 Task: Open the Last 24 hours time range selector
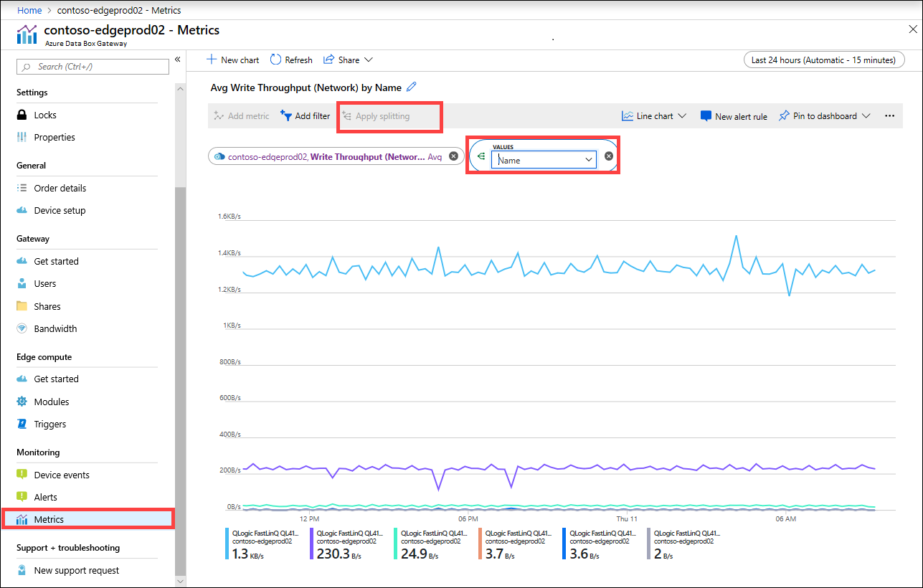pyautogui.click(x=823, y=60)
